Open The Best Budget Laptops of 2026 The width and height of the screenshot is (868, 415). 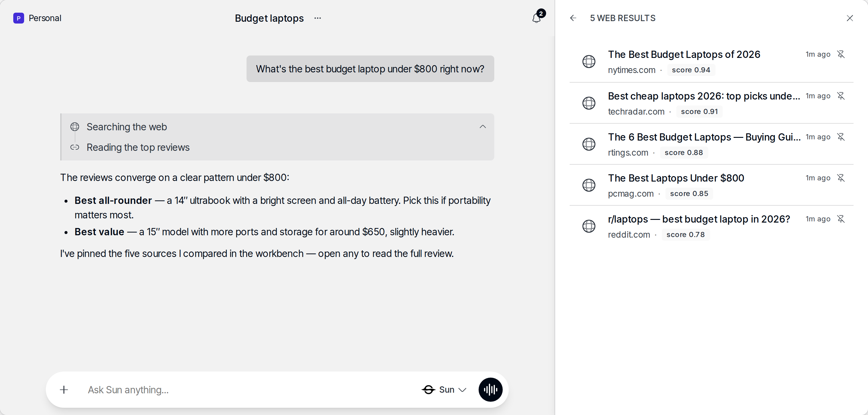(684, 54)
